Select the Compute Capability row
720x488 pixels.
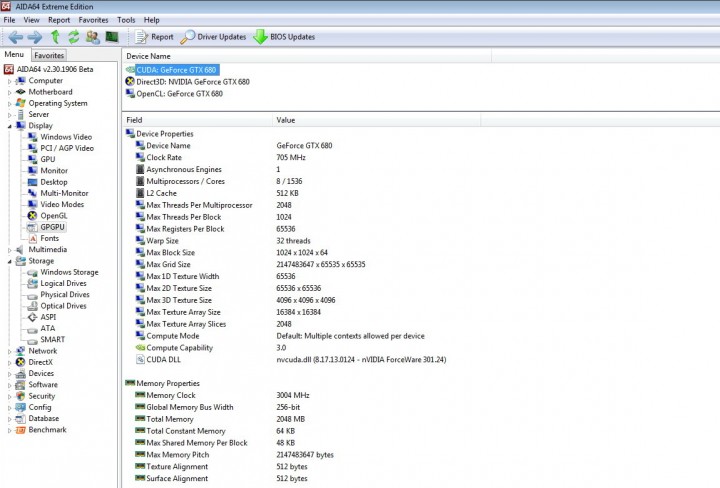180,348
